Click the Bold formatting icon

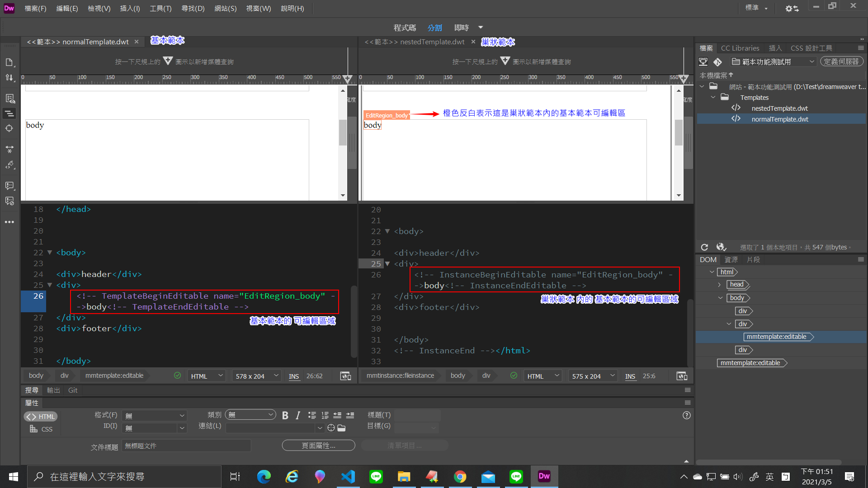pyautogui.click(x=285, y=415)
